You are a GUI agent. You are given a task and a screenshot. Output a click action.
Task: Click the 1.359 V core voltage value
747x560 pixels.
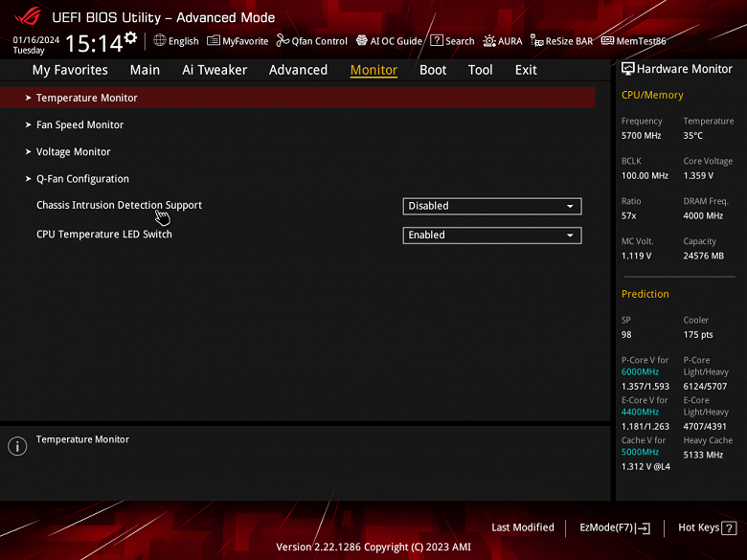pos(698,176)
